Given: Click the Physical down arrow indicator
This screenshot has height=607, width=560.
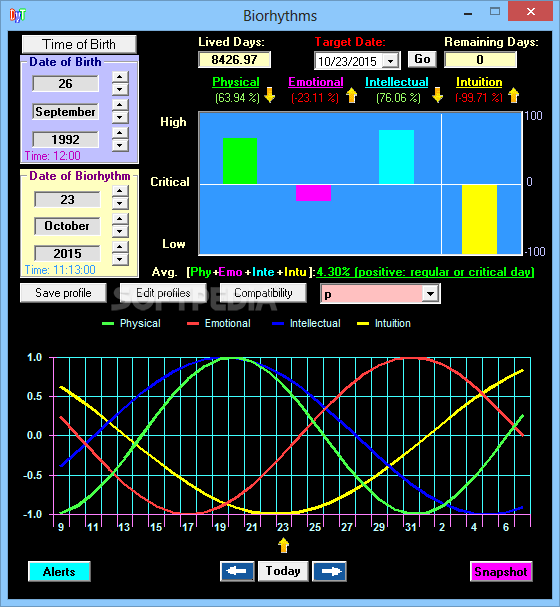Looking at the screenshot, I should click(x=269, y=95).
